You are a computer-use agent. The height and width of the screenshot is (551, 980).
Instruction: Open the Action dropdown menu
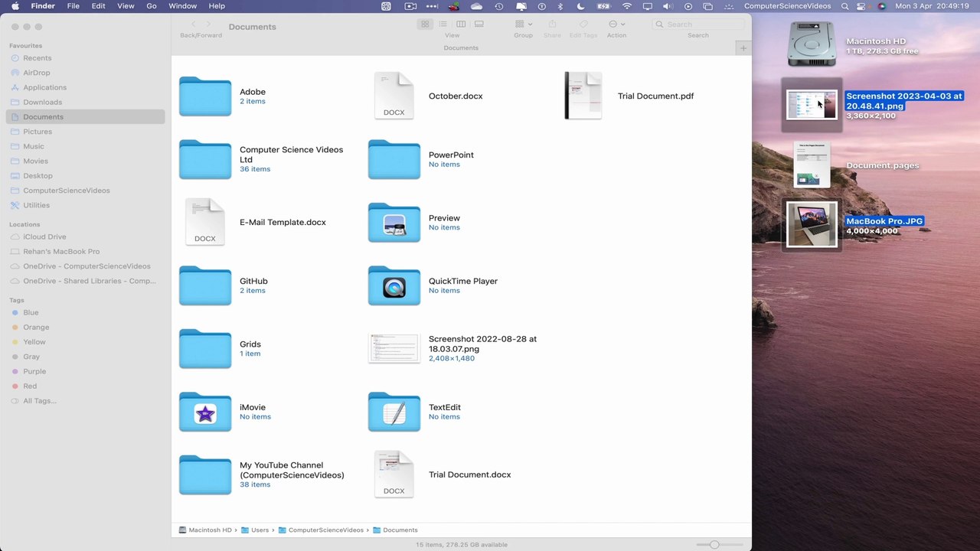616,24
